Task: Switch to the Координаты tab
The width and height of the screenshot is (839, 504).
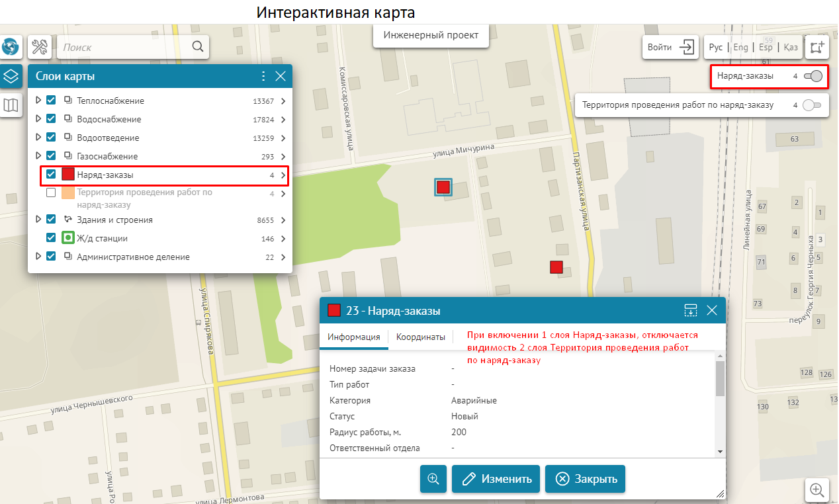Action: (x=420, y=337)
